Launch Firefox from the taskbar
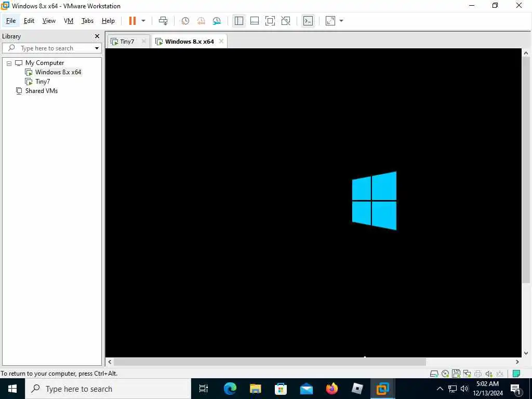 [332, 389]
